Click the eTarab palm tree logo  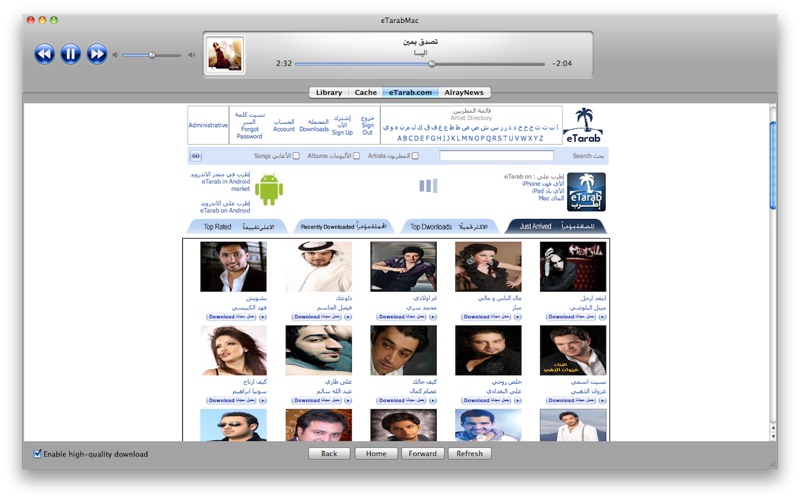tap(584, 125)
